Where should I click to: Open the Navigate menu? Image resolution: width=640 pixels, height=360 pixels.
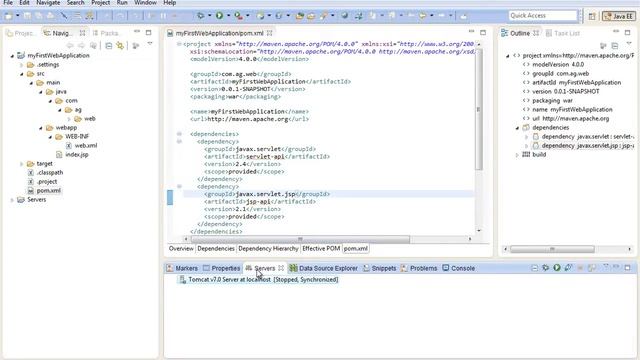click(x=48, y=3)
